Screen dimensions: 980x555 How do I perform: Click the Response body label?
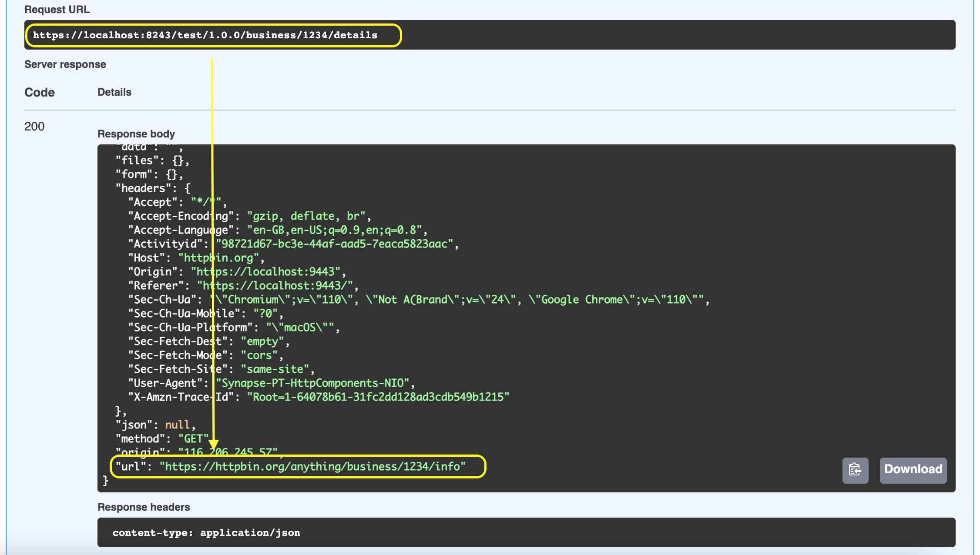pyautogui.click(x=137, y=134)
